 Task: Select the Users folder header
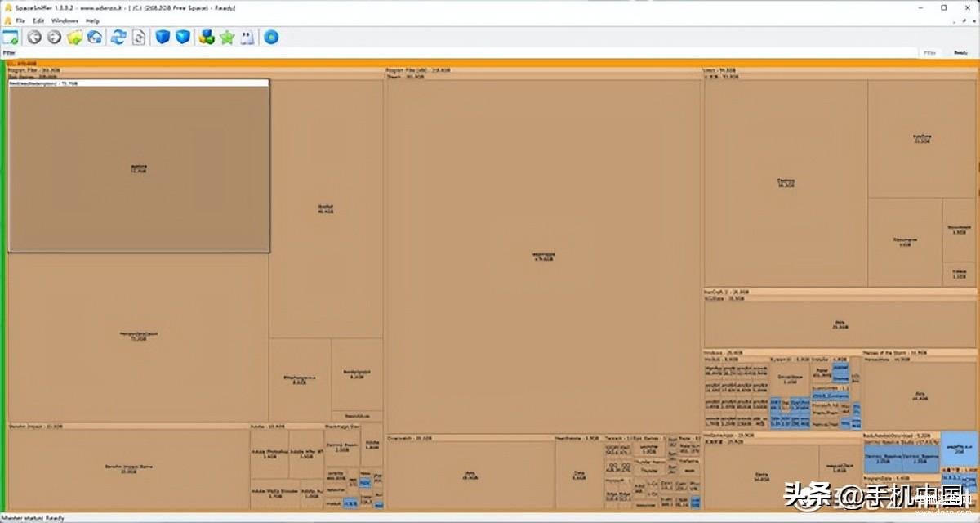click(840, 71)
